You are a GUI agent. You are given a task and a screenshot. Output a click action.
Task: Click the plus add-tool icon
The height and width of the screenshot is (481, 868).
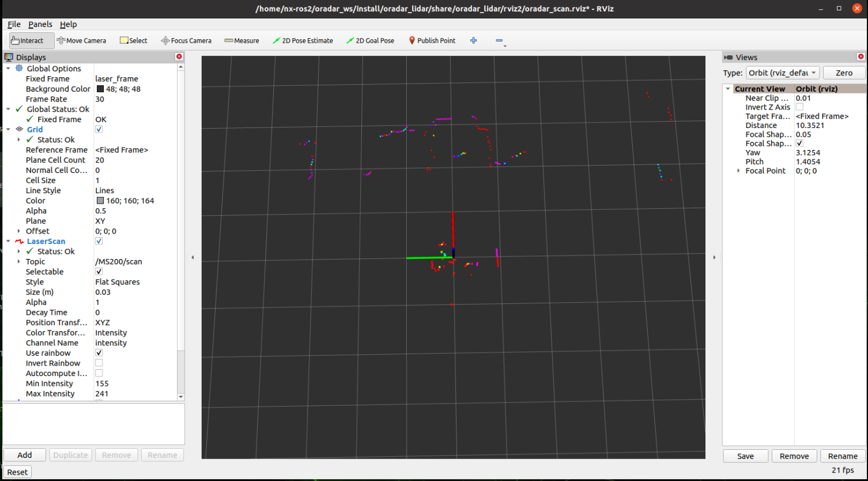(x=474, y=40)
